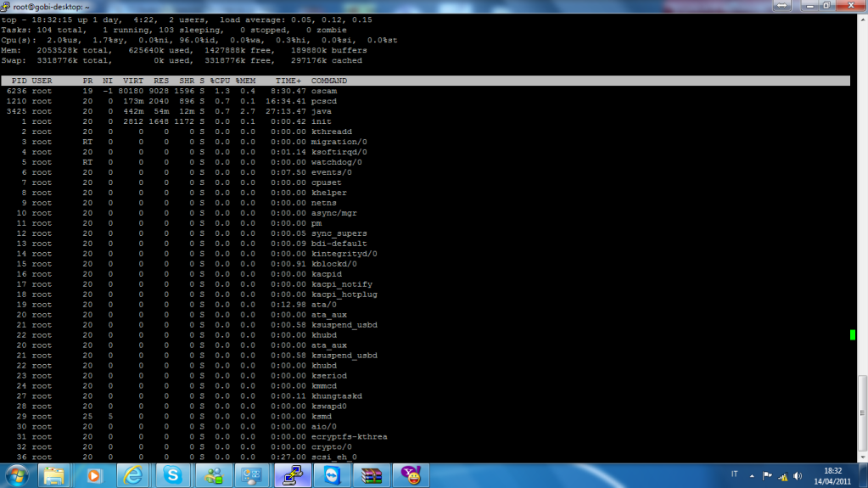Open WinRAR from the taskbar

click(373, 475)
